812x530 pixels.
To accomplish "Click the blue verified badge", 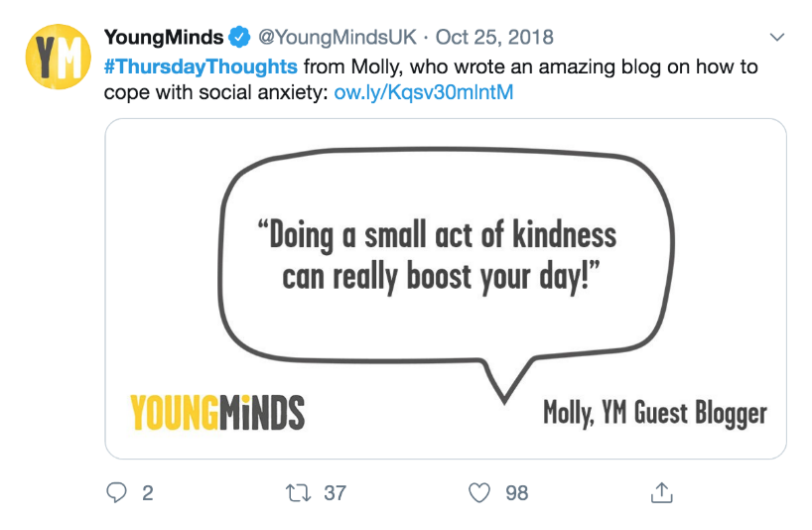I will tap(240, 38).
